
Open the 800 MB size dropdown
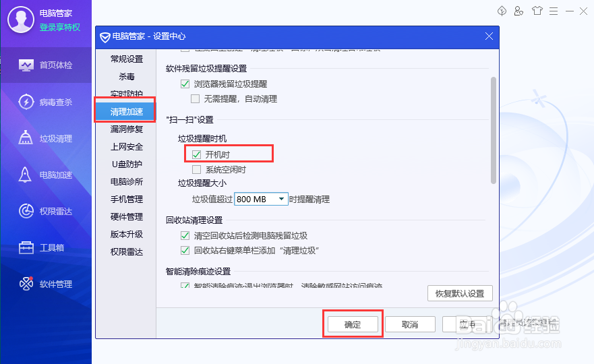262,199
